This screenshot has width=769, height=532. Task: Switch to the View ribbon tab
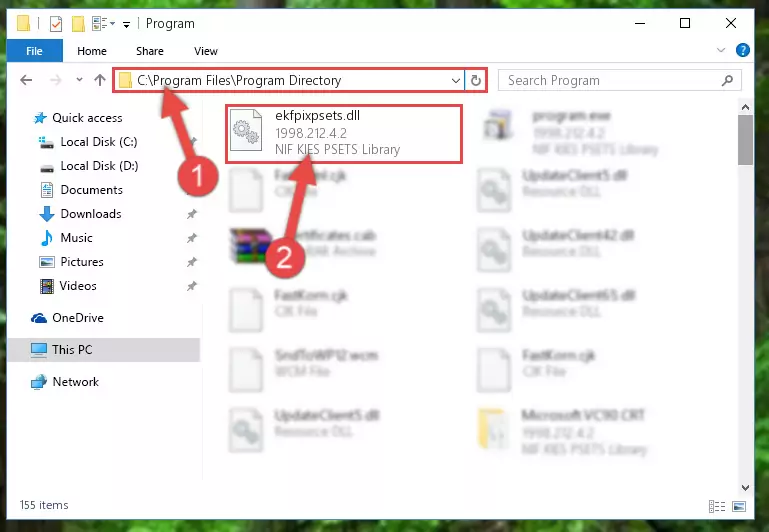tap(205, 51)
